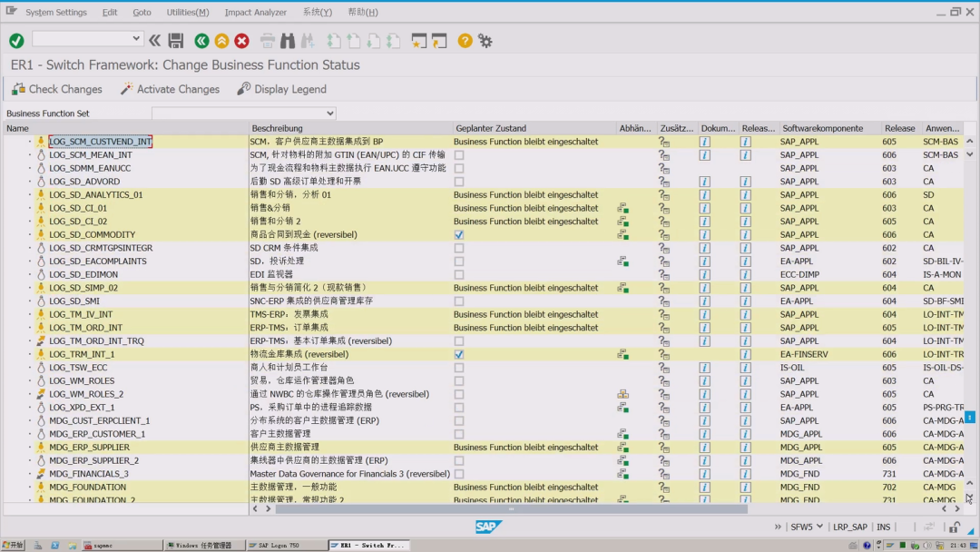Click the green Back arrow icon

[201, 41]
